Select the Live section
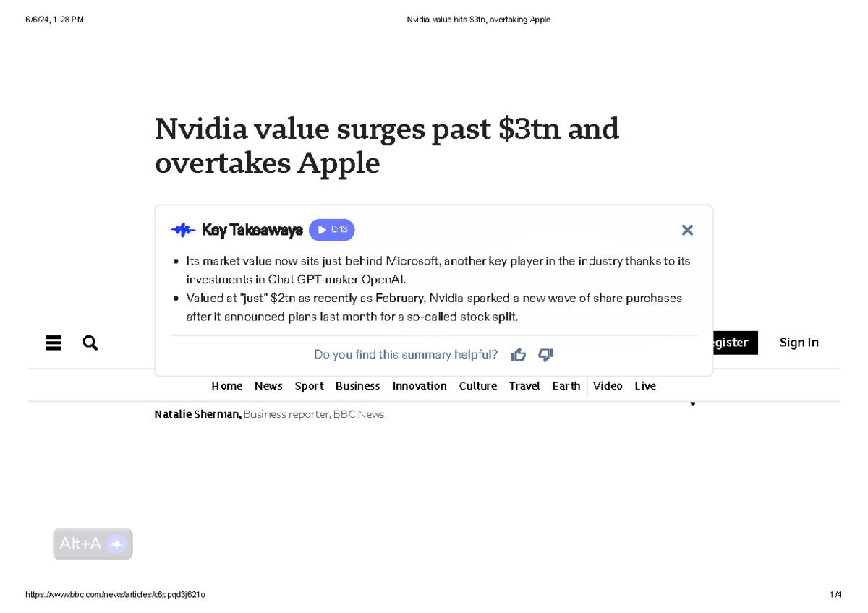 tap(645, 385)
